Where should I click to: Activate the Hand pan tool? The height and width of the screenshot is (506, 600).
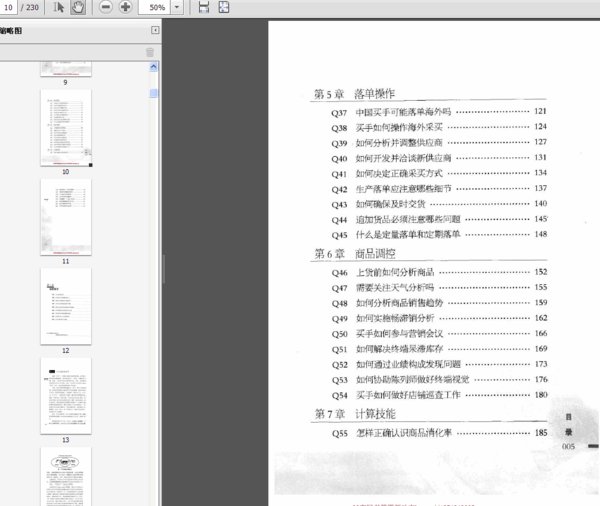[x=78, y=7]
